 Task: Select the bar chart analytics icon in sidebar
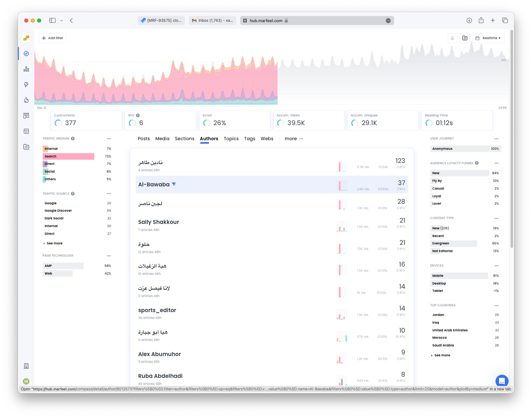pyautogui.click(x=26, y=69)
